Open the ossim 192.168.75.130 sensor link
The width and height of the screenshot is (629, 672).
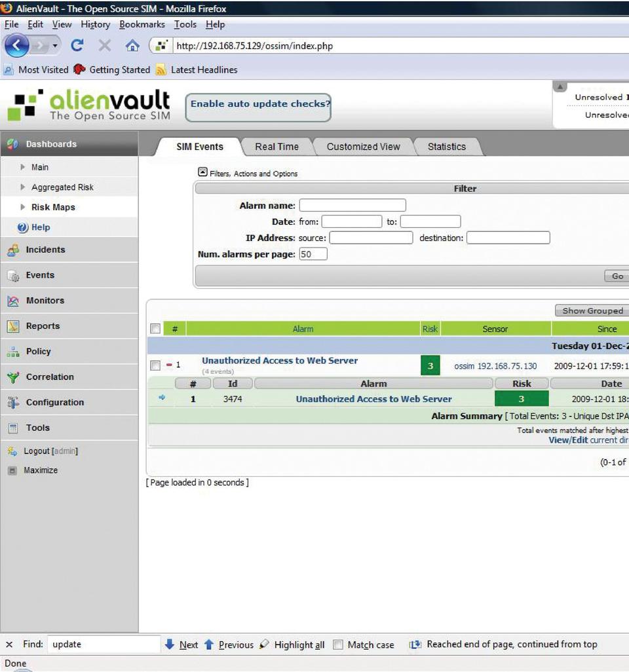pos(495,366)
